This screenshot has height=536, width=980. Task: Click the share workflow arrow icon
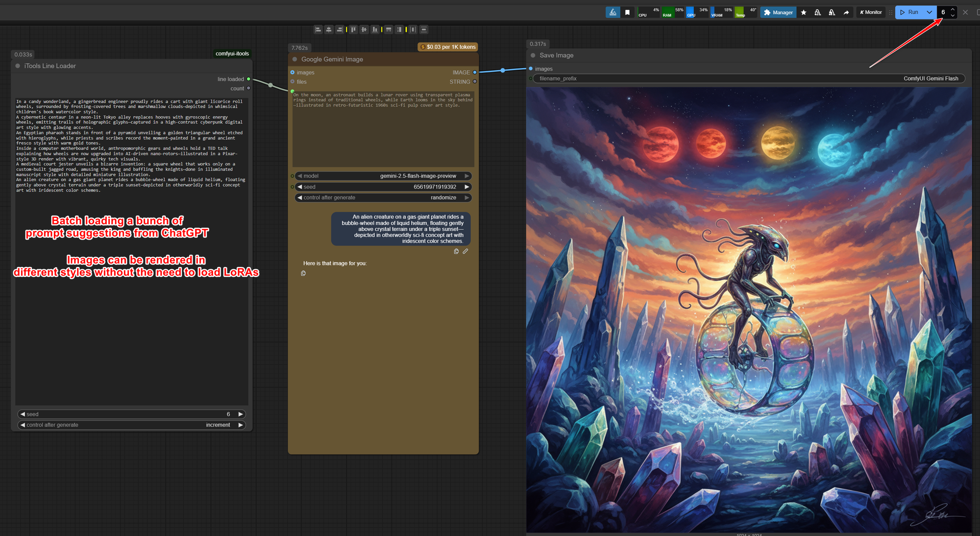pyautogui.click(x=846, y=12)
